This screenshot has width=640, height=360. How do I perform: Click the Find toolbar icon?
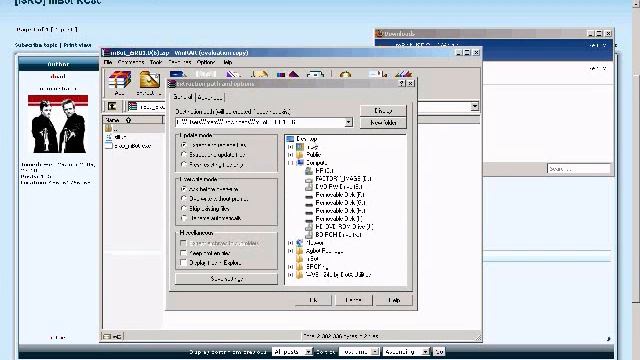[x=260, y=74]
